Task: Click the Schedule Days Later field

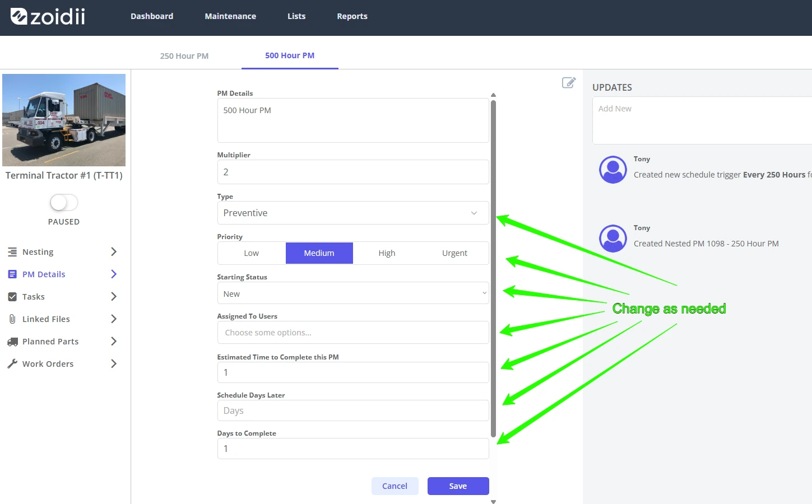Action: 353,410
